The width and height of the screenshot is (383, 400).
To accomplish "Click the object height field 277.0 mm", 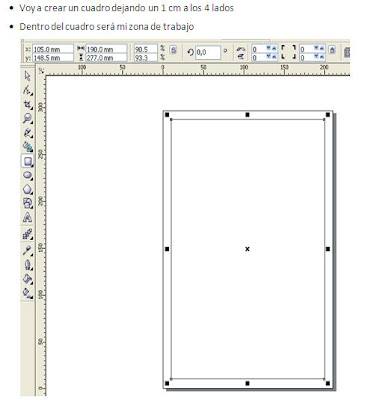I will click(x=106, y=58).
